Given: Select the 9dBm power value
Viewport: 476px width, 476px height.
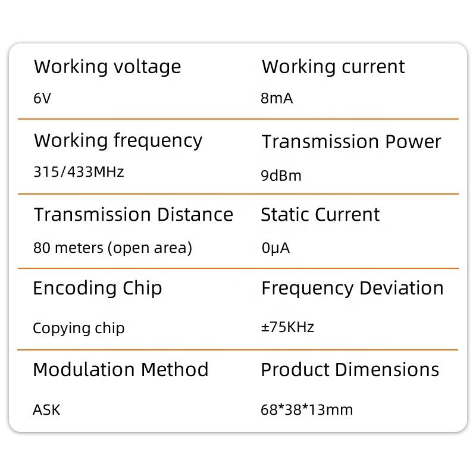Looking at the screenshot, I should coord(281,176).
